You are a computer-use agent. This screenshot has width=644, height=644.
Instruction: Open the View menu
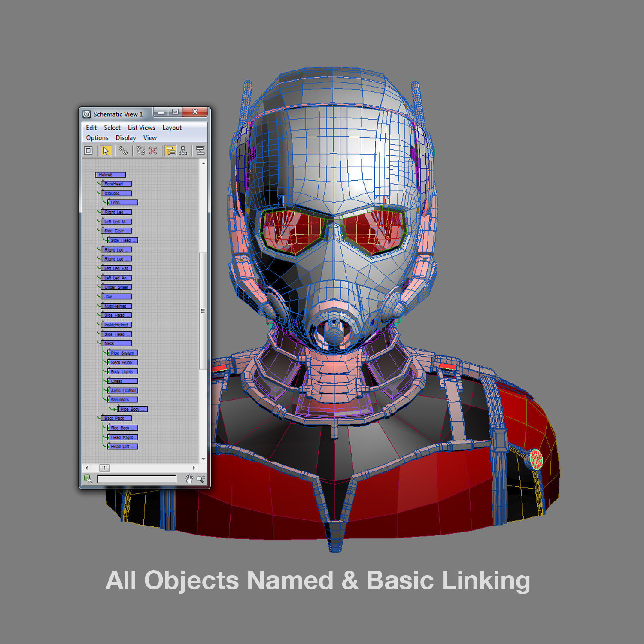click(x=150, y=138)
